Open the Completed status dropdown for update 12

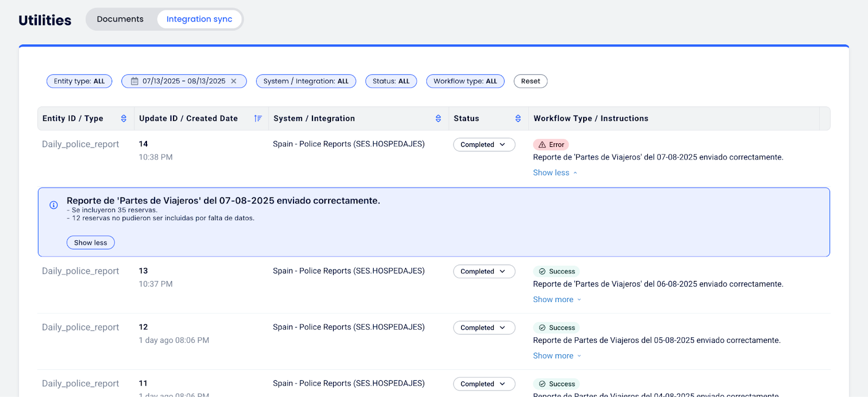484,328
